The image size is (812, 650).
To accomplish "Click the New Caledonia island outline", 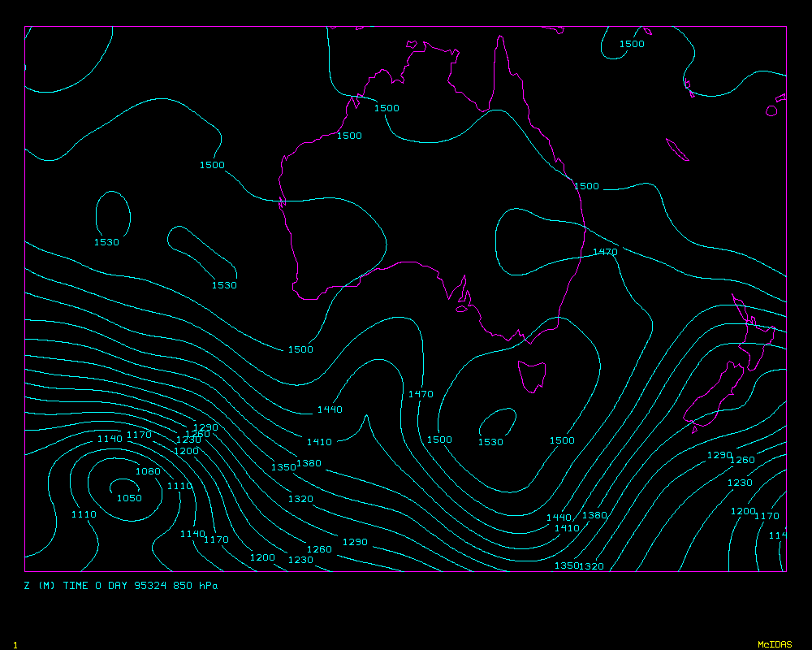I will pyautogui.click(x=676, y=149).
